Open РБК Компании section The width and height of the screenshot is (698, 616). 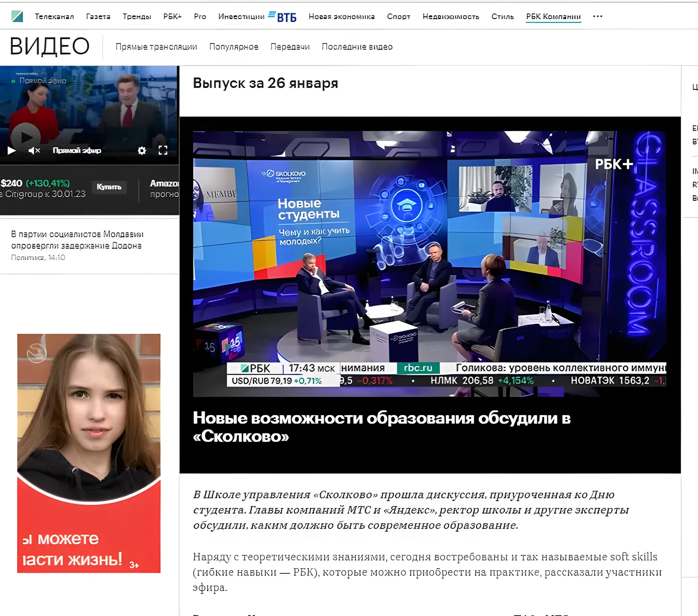[x=554, y=17]
